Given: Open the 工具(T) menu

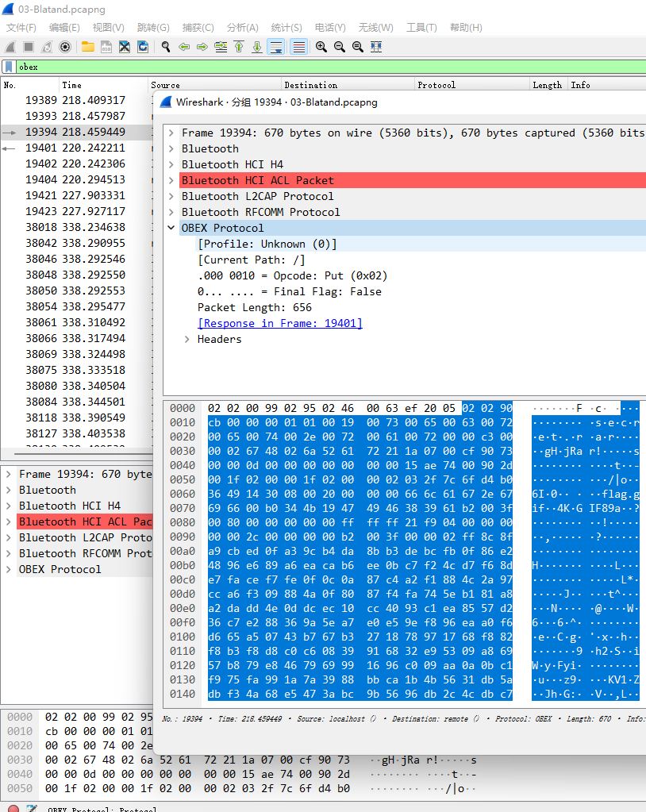Looking at the screenshot, I should pos(421,28).
